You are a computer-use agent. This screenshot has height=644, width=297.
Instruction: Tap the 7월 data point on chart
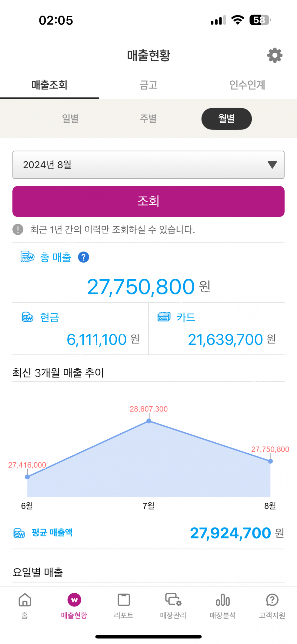click(149, 421)
